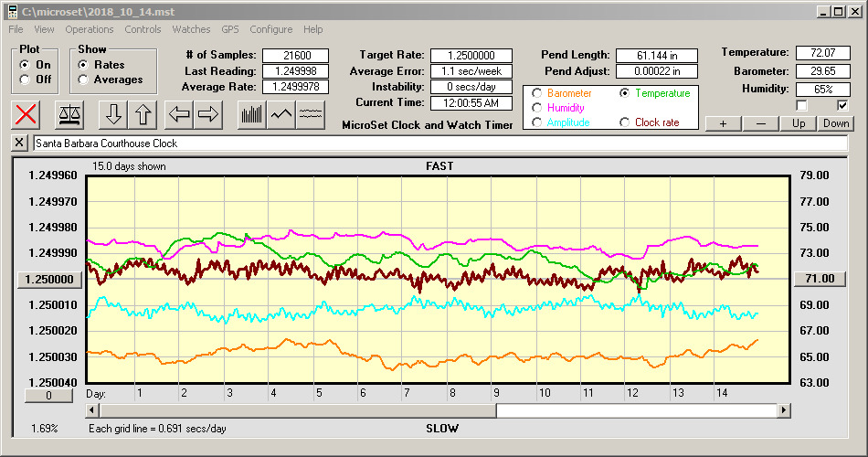Click the 71.00 right axis button
868x457 pixels.
[x=820, y=279]
